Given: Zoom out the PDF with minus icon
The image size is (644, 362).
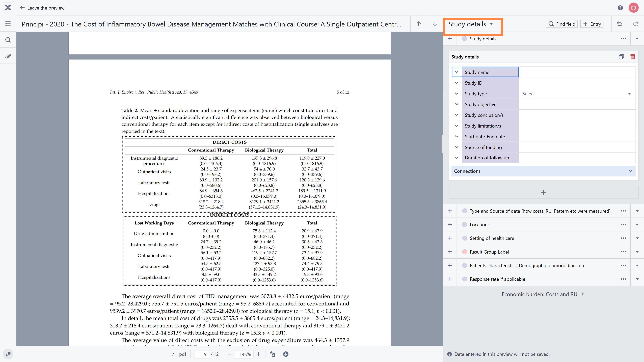Looking at the screenshot, I should point(229,354).
